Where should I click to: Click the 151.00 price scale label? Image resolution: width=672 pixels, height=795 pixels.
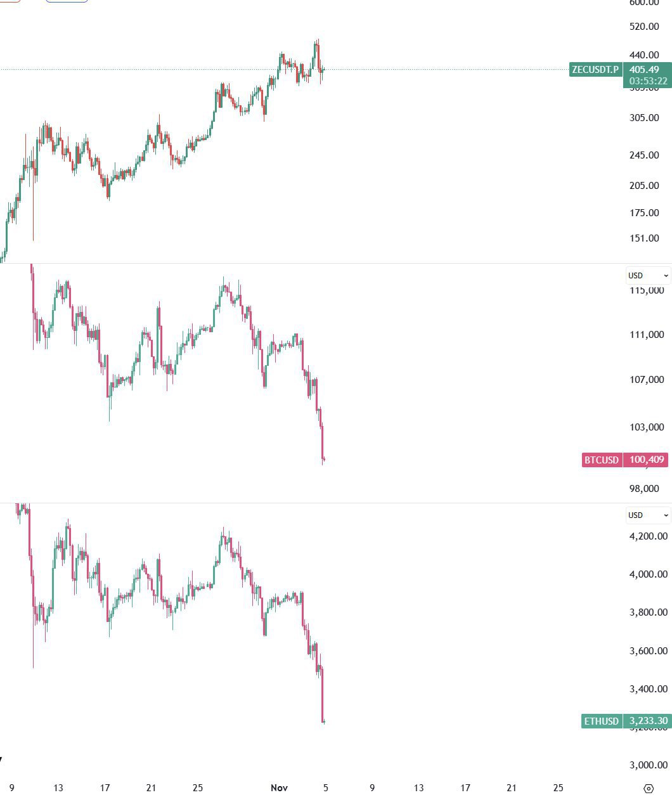(x=644, y=238)
